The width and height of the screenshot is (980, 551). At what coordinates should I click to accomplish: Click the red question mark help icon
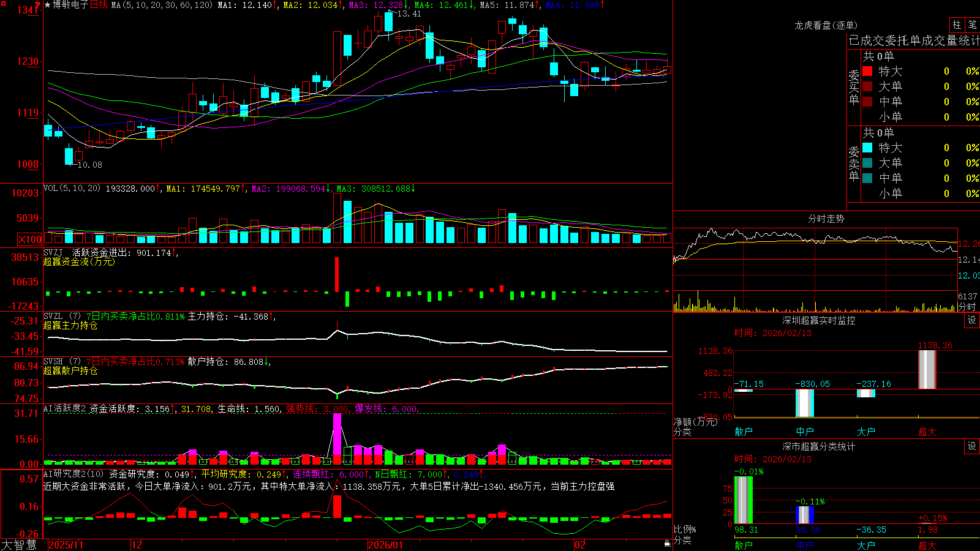coord(37,5)
